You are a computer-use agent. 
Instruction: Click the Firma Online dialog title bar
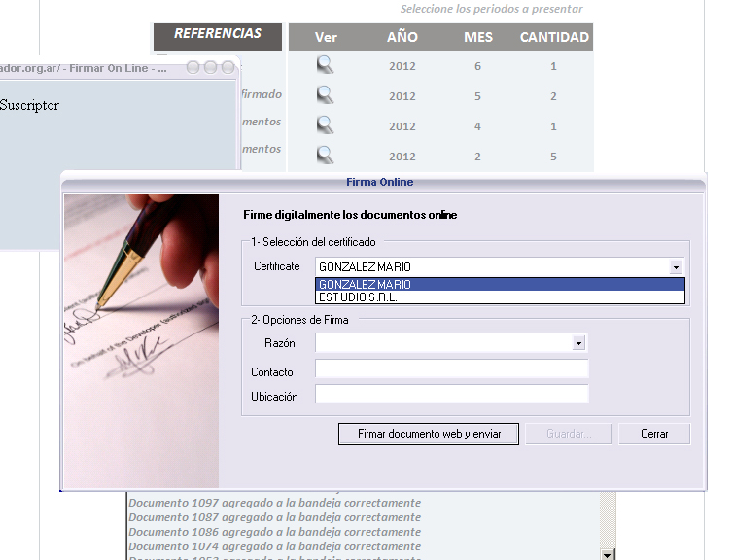(379, 182)
